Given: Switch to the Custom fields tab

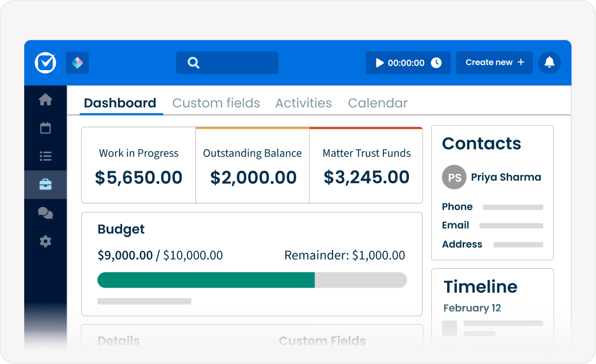Looking at the screenshot, I should (216, 103).
